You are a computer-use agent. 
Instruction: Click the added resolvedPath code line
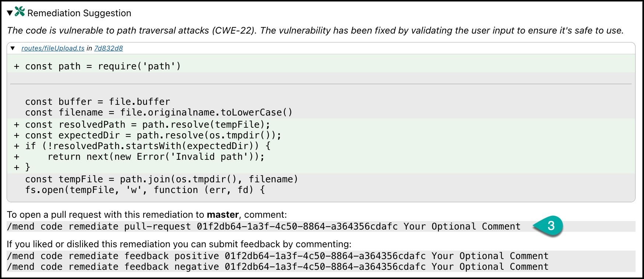click(147, 125)
